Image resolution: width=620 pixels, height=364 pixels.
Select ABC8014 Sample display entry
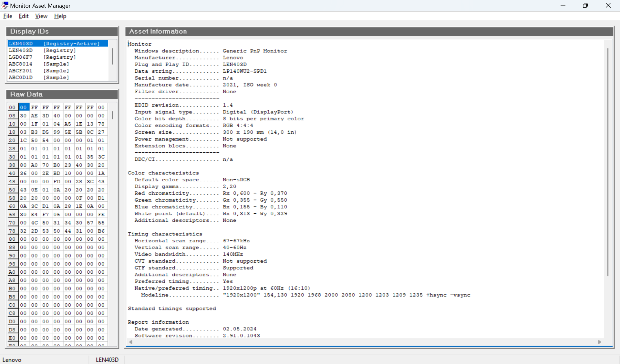click(39, 64)
